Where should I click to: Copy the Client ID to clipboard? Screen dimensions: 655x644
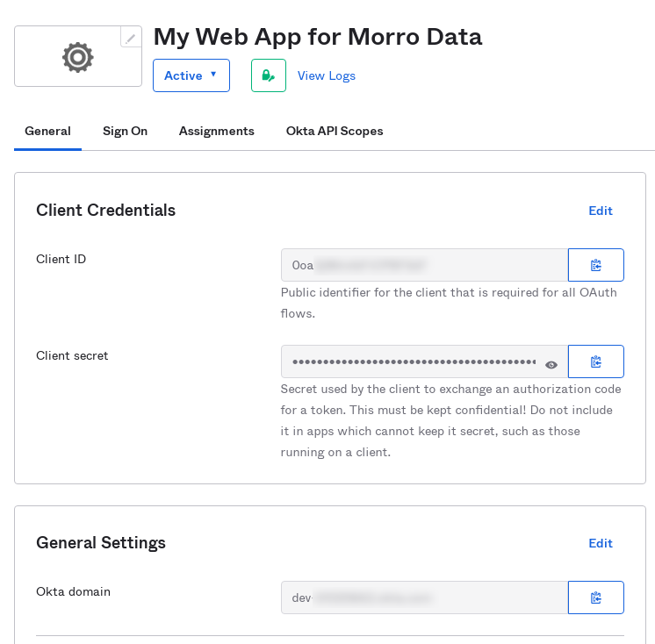click(596, 265)
